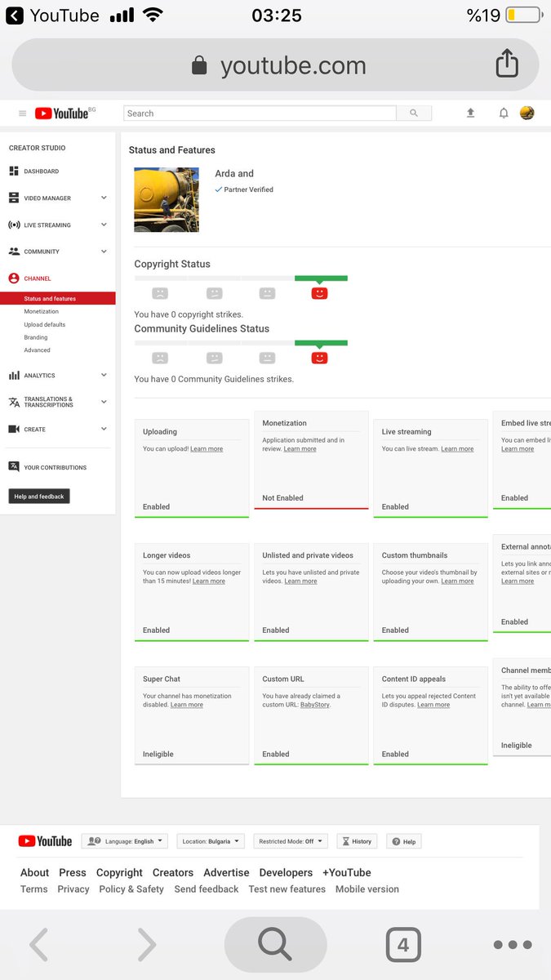Image resolution: width=551 pixels, height=980 pixels.
Task: Click Learn more in Content ID appeals card
Action: click(x=433, y=705)
